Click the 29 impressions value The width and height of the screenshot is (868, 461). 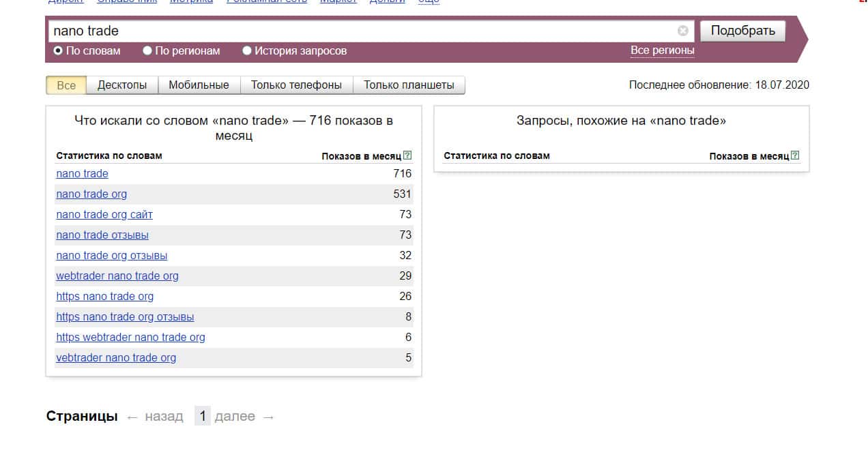[405, 276]
